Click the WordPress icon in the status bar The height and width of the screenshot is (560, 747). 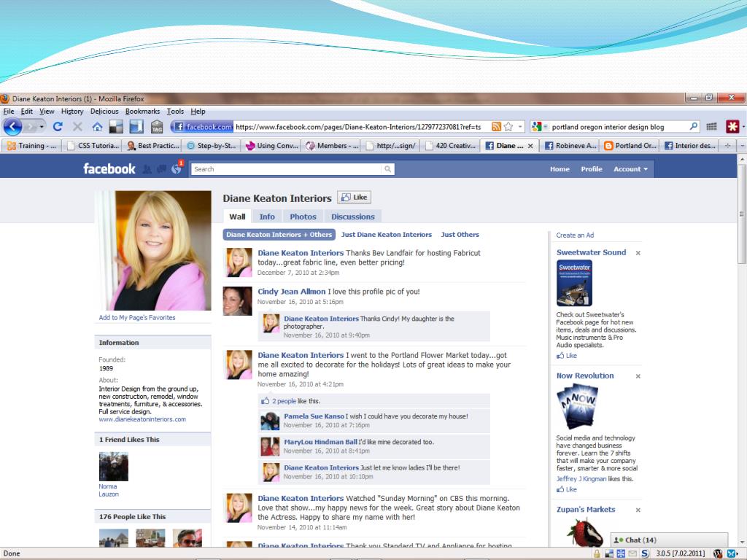click(x=717, y=553)
